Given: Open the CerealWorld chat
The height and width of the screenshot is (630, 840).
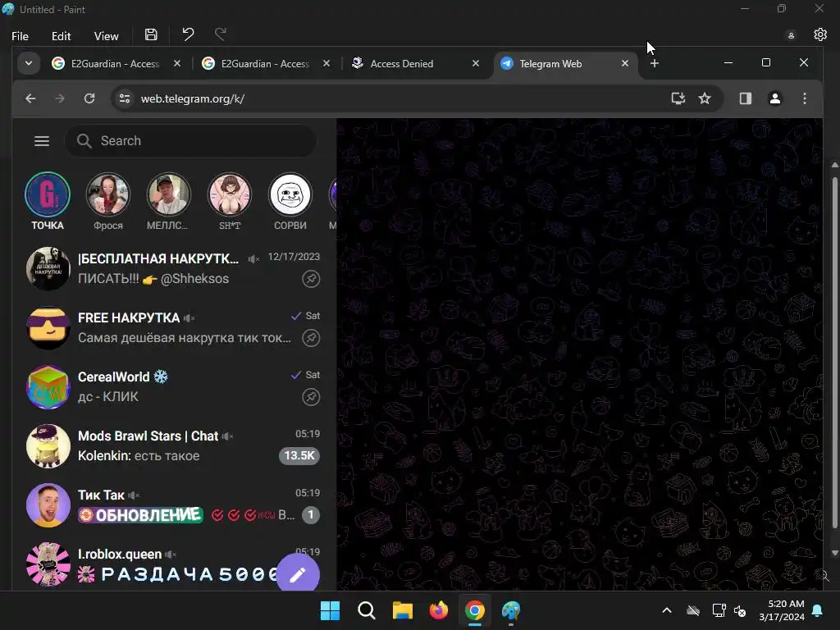Looking at the screenshot, I should coord(174,387).
